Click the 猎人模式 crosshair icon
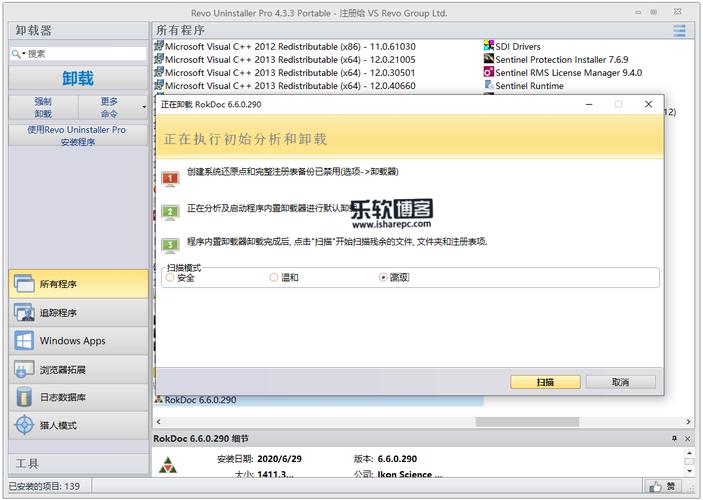The height and width of the screenshot is (500, 703). (x=24, y=425)
